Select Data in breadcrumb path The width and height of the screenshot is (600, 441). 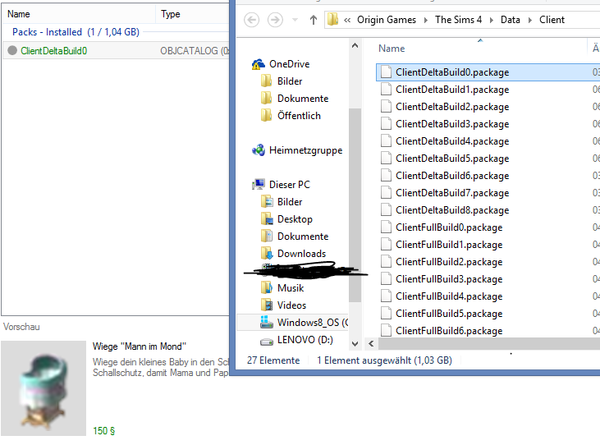point(510,20)
